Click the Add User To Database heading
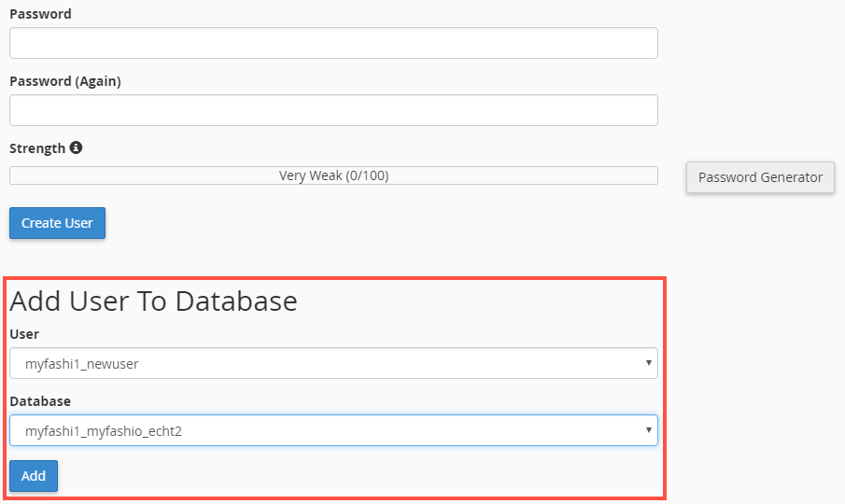This screenshot has height=504, width=845. 153,301
